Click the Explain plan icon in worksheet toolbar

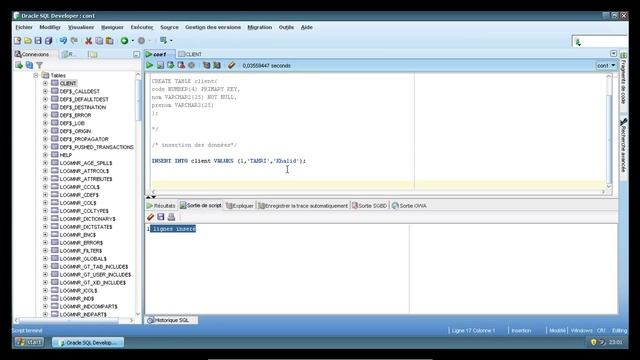[207, 65]
